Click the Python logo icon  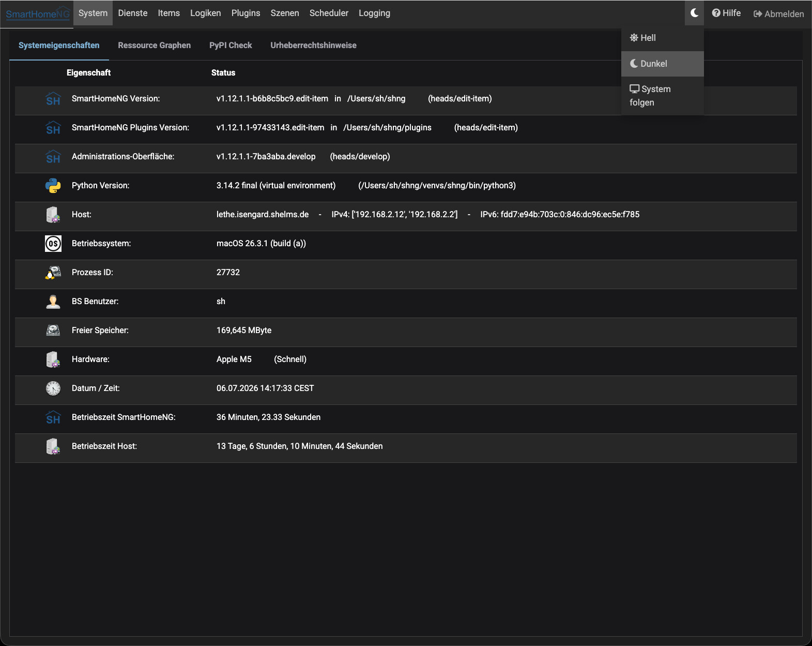53,186
